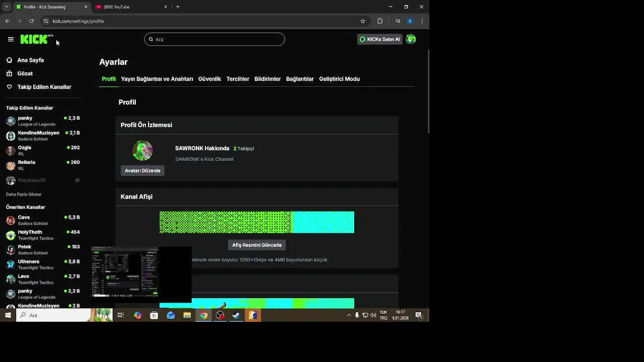Open a new browser tab
Viewport: 644px width, 362px height.
[178, 7]
